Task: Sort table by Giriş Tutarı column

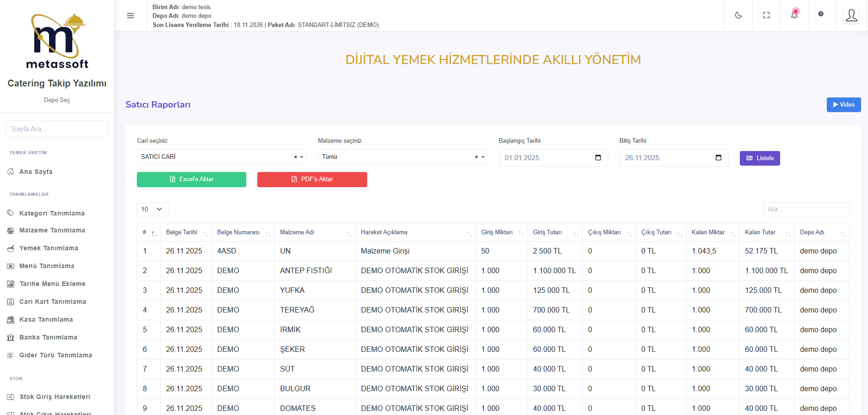Action: coord(554,232)
